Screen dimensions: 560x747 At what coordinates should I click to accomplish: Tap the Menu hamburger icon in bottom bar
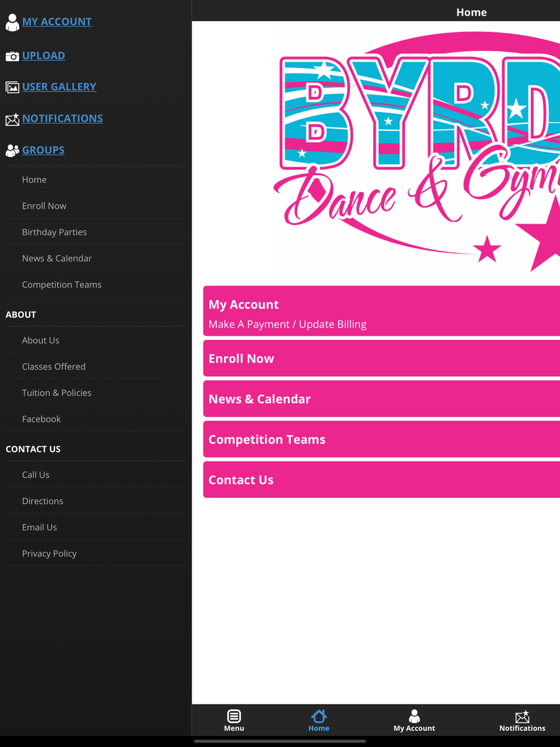click(x=234, y=716)
